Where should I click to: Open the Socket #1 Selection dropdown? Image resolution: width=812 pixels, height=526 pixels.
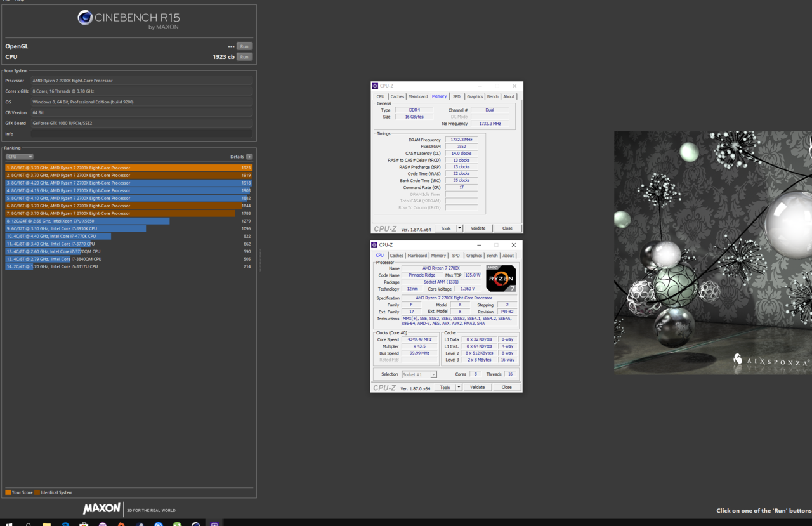pos(419,374)
